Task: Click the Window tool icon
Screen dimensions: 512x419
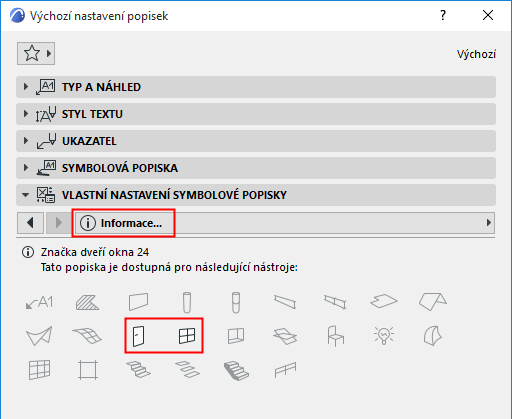Action: 187,336
